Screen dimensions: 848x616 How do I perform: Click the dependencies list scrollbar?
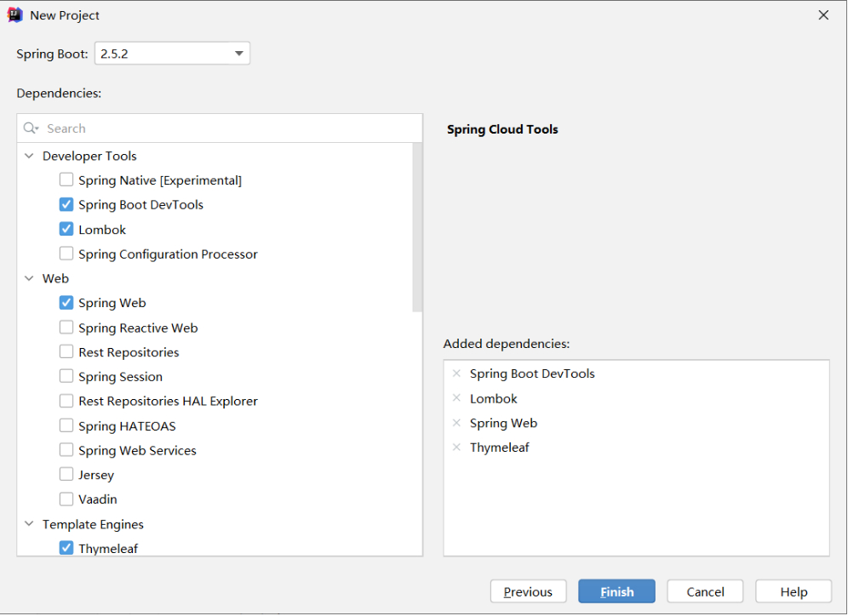click(417, 227)
